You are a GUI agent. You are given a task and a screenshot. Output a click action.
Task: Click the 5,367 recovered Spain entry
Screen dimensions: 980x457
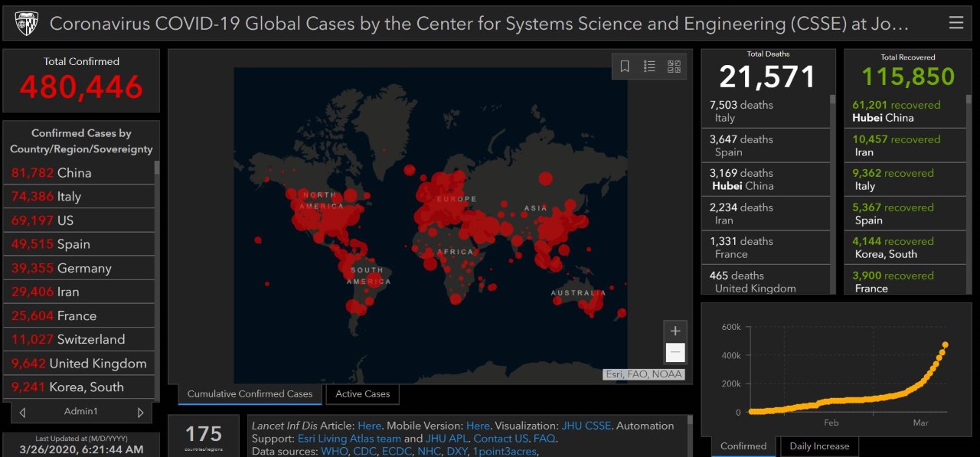pos(905,214)
